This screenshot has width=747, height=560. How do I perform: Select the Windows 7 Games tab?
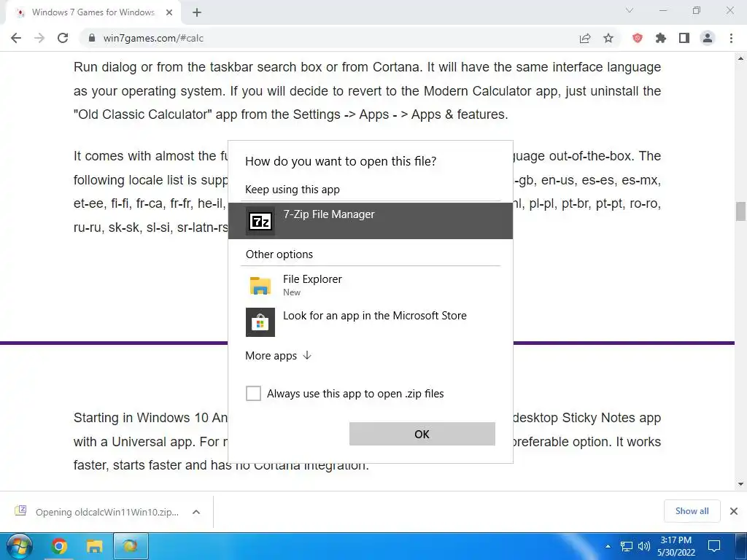click(x=93, y=12)
